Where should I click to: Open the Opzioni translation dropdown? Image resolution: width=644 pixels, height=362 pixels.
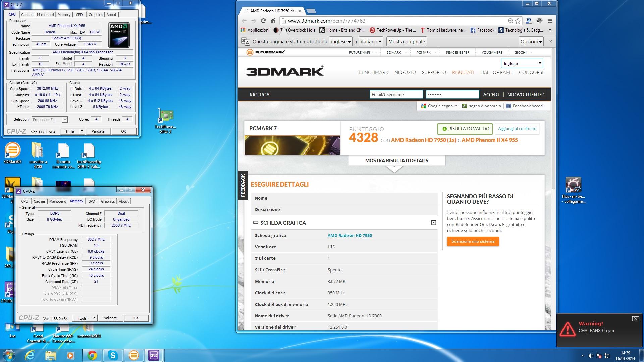531,42
